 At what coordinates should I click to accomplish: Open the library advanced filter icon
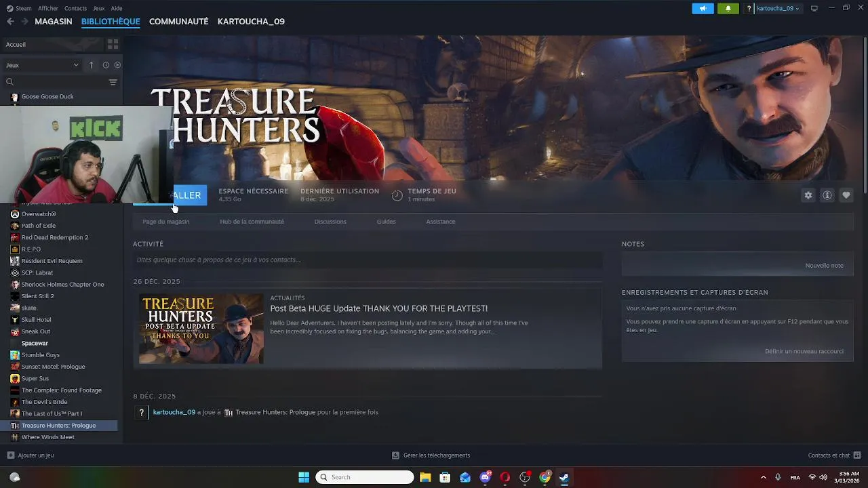(x=113, y=82)
